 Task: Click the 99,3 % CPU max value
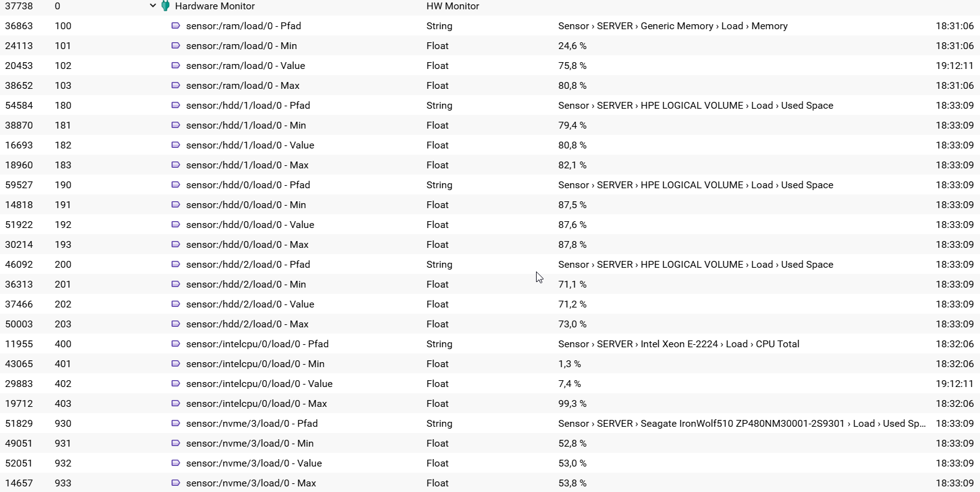point(572,404)
